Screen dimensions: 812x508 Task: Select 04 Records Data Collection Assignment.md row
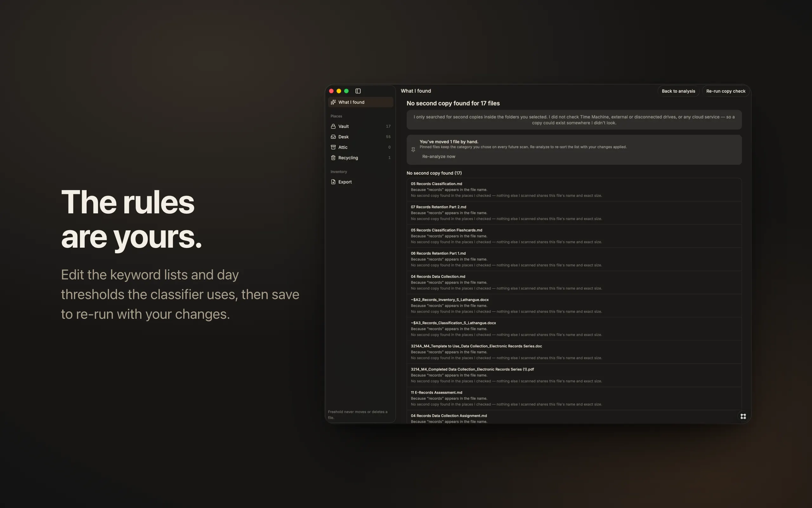pyautogui.click(x=574, y=417)
